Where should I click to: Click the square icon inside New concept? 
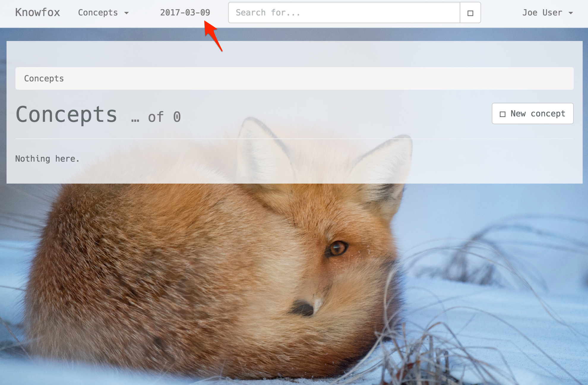(502, 114)
